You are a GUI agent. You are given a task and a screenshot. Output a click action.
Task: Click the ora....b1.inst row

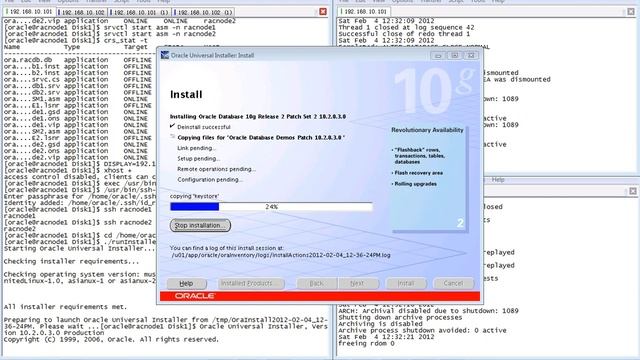click(78, 67)
